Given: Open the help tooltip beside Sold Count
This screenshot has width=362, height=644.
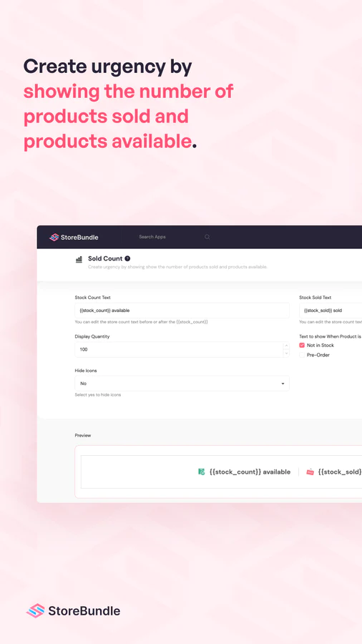Looking at the screenshot, I should click(127, 258).
